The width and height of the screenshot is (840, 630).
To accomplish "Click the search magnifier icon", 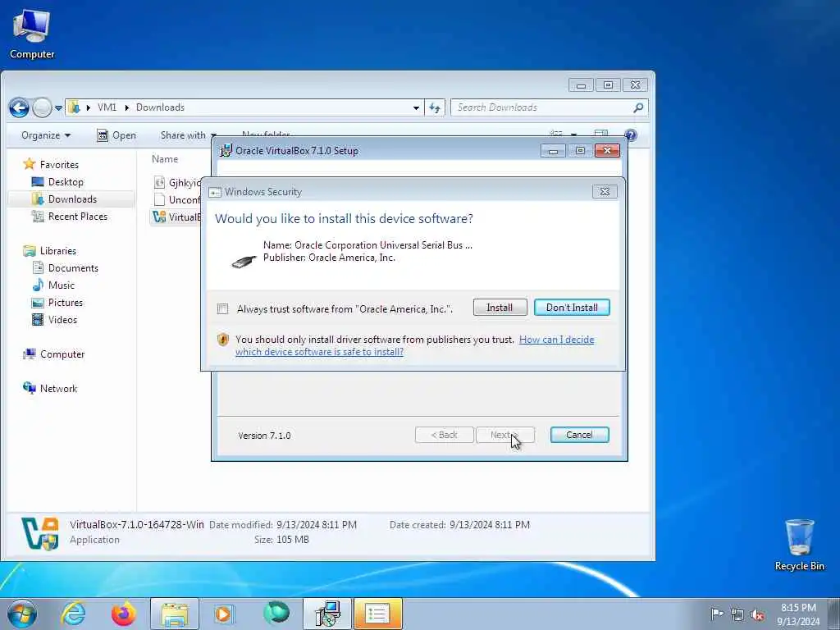I will [638, 107].
